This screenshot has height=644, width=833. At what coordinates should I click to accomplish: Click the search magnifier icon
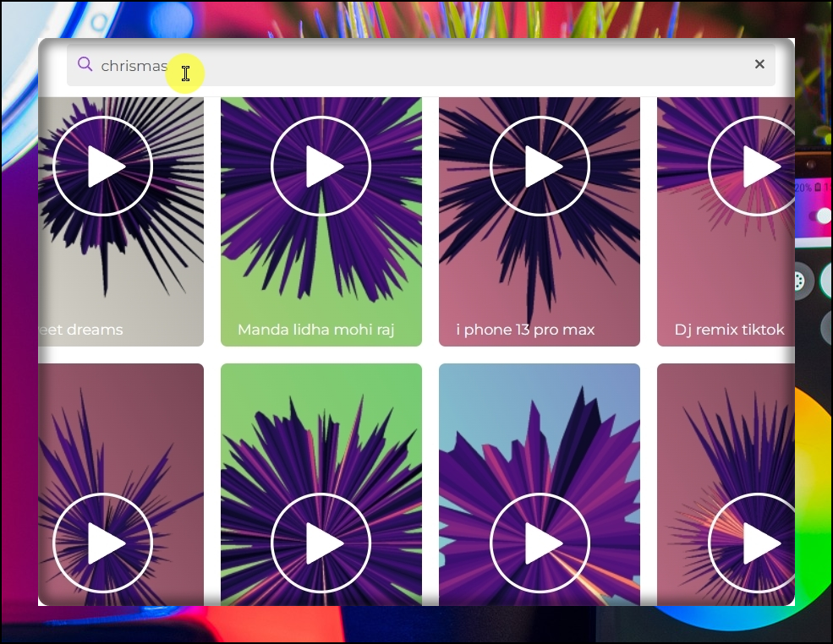(85, 64)
